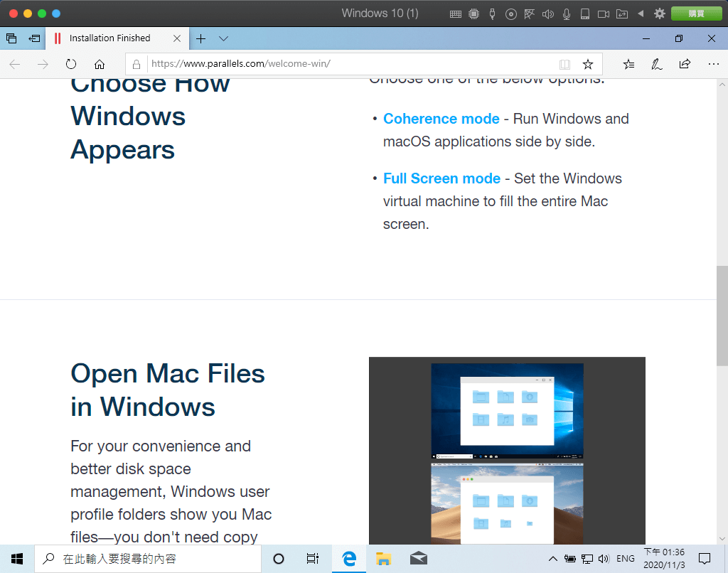Click the blue Coherence dot in Parallels title bar
The height and width of the screenshot is (573, 728).
tap(56, 14)
